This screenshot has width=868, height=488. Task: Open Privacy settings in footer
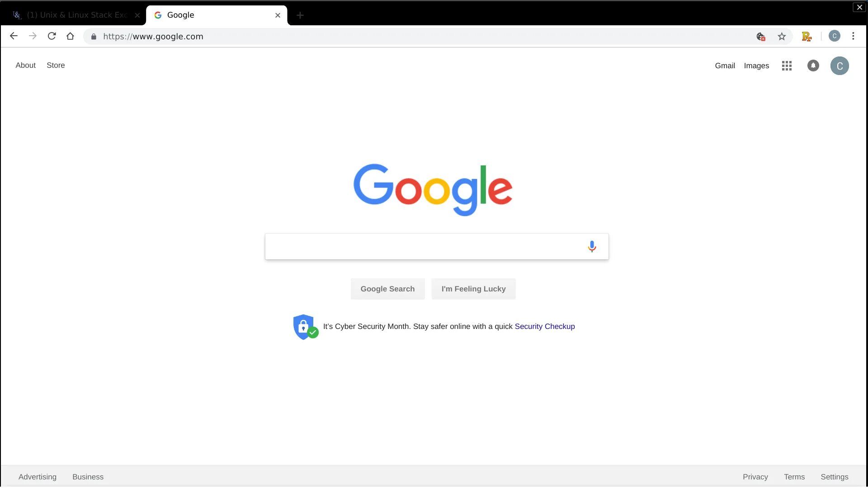pyautogui.click(x=755, y=477)
